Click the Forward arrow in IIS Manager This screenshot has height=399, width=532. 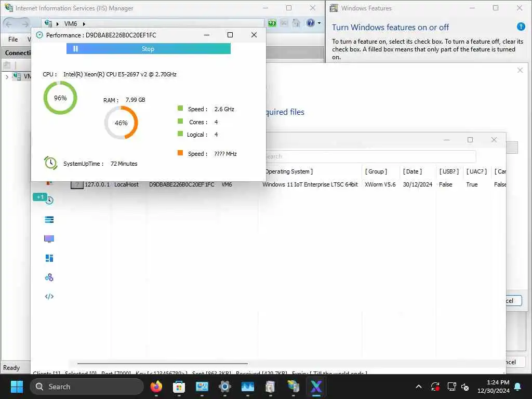point(25,24)
